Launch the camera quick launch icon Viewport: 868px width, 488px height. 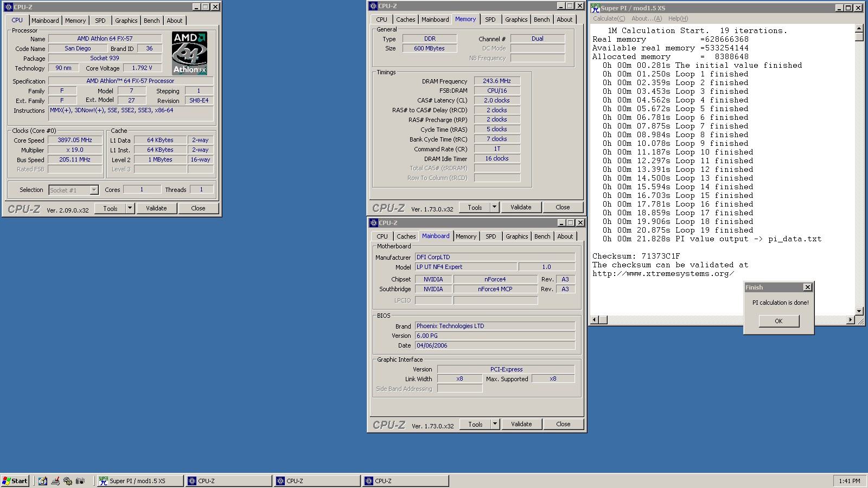tap(80, 481)
